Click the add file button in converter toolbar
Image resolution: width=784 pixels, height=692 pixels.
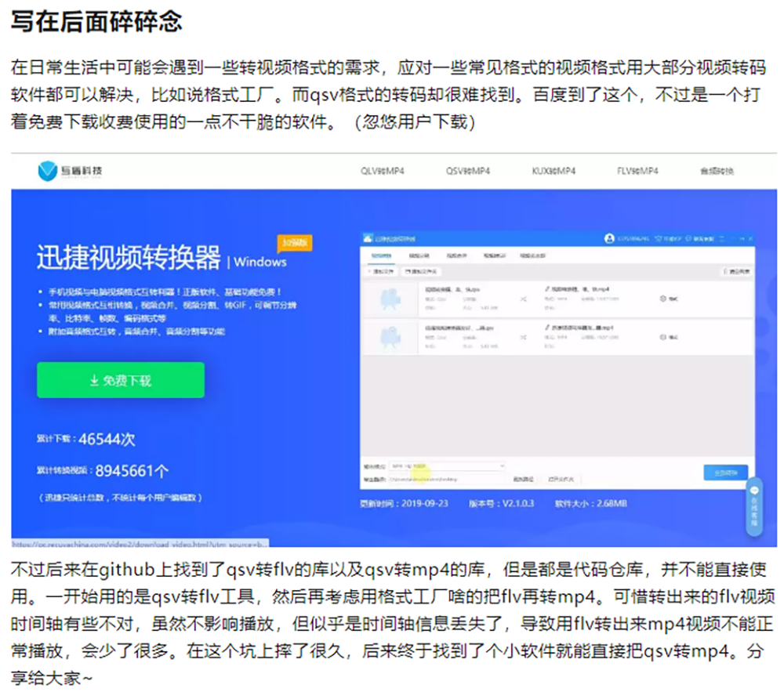381,271
